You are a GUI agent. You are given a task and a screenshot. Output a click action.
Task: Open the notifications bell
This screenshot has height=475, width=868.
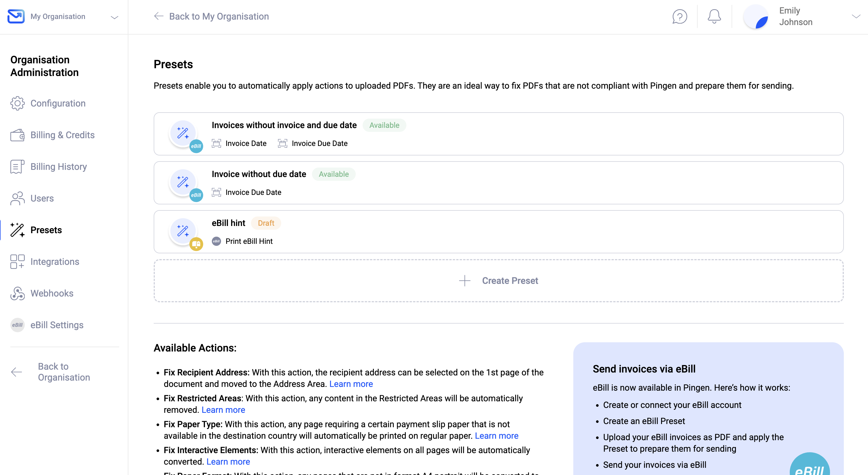pos(714,16)
